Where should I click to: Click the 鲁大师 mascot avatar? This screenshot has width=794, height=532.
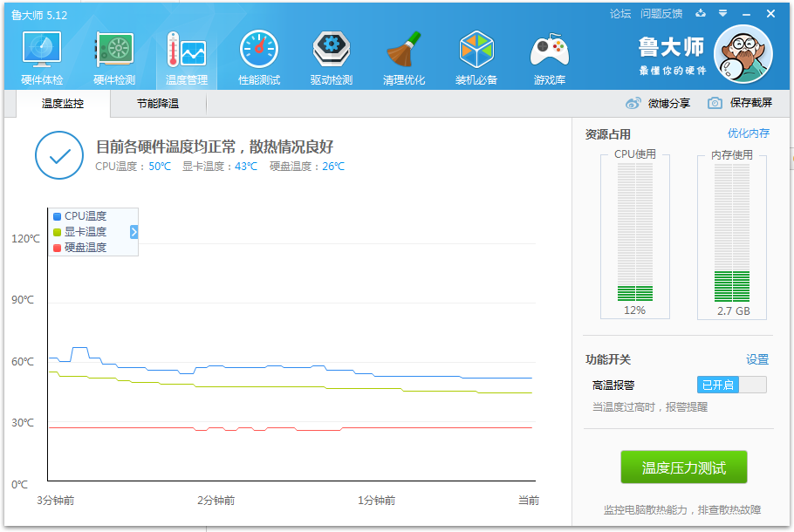click(743, 54)
